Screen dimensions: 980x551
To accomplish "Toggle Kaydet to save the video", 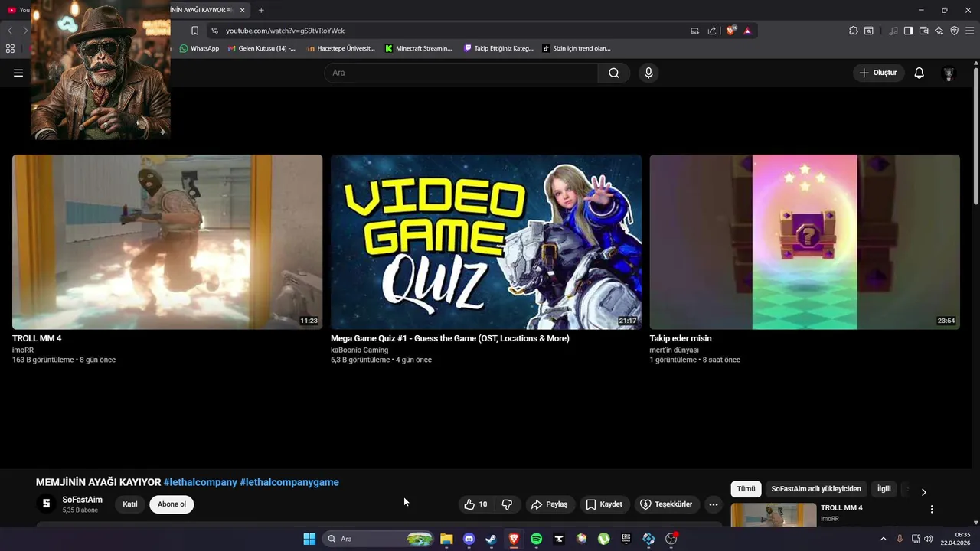I will click(603, 504).
